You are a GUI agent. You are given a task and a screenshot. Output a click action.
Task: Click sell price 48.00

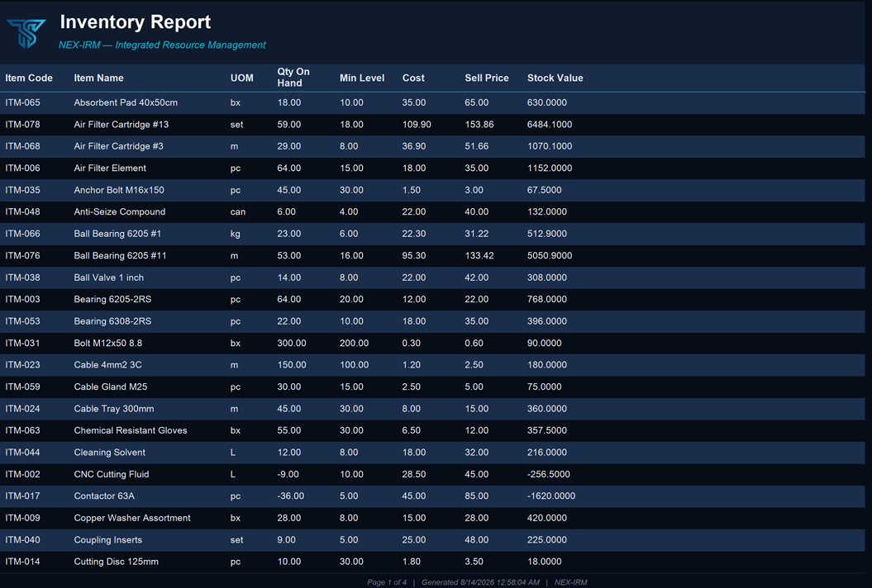point(477,539)
